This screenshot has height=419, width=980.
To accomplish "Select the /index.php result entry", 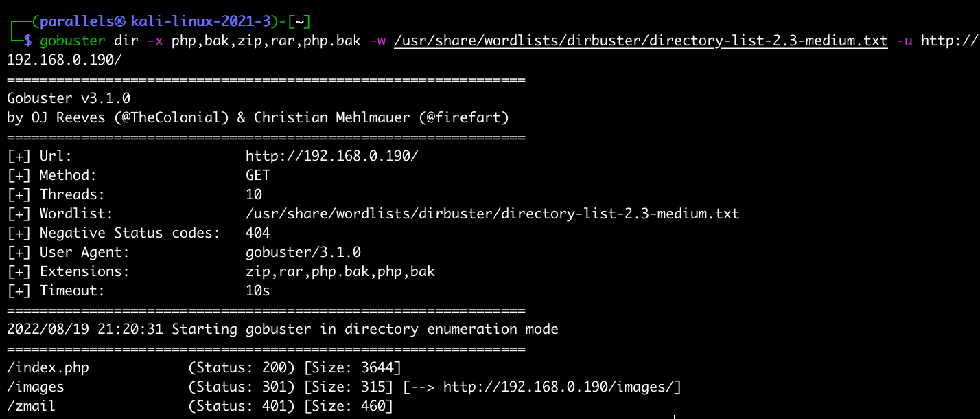I will pyautogui.click(x=48, y=367).
